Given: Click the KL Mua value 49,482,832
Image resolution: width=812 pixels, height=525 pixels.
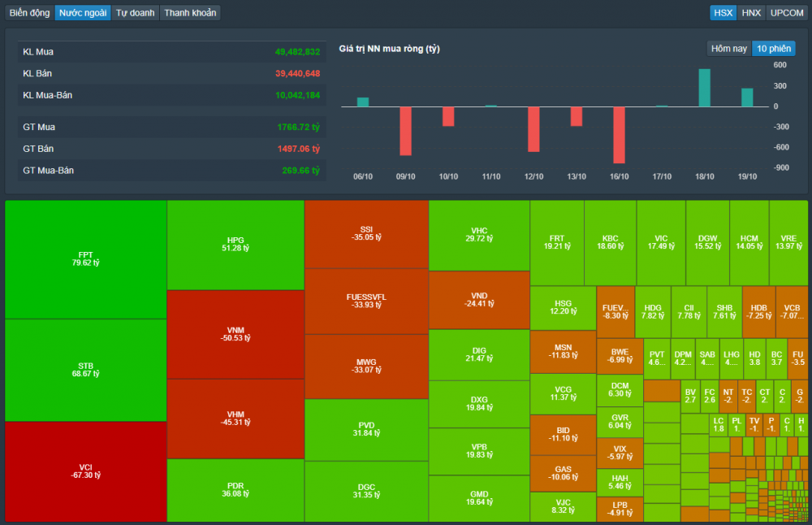Looking at the screenshot, I should pyautogui.click(x=297, y=52).
